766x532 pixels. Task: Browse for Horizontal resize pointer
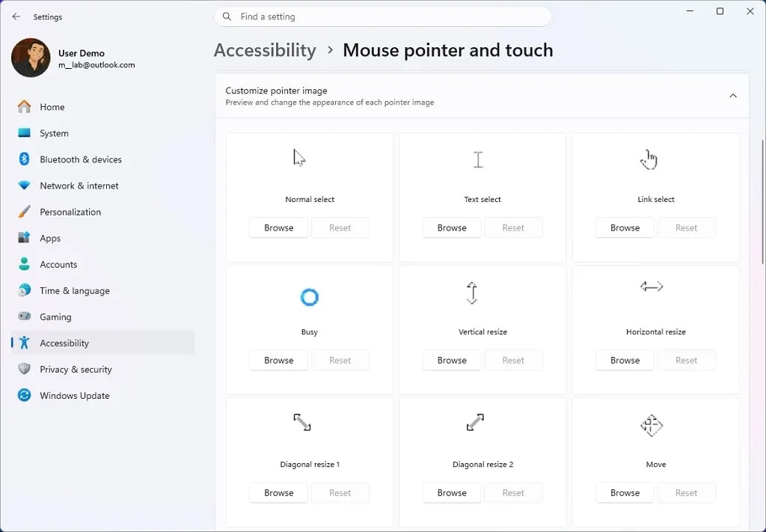(625, 360)
